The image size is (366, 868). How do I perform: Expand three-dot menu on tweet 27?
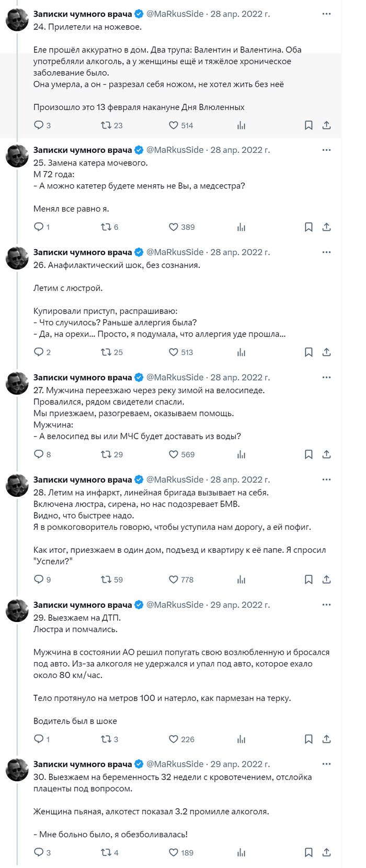coord(326,377)
